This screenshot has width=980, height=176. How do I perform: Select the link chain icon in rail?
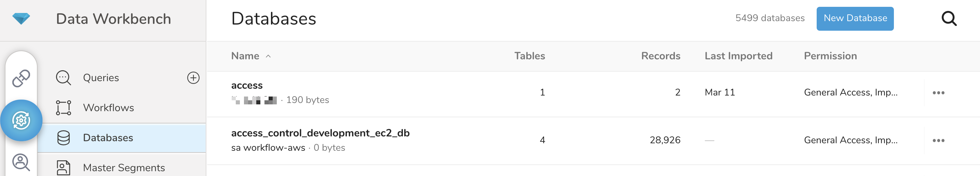[21, 78]
